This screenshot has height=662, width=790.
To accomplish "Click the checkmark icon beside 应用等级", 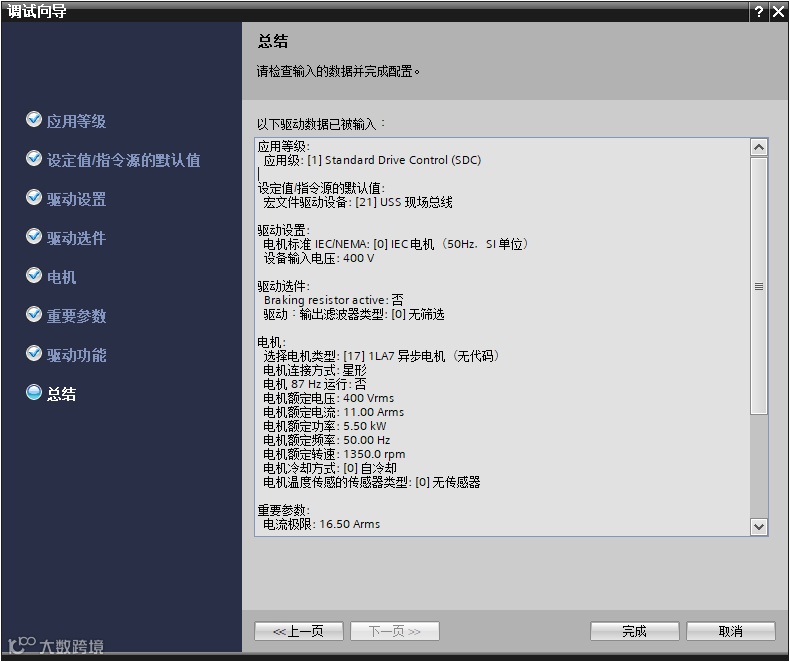I will tap(34, 119).
